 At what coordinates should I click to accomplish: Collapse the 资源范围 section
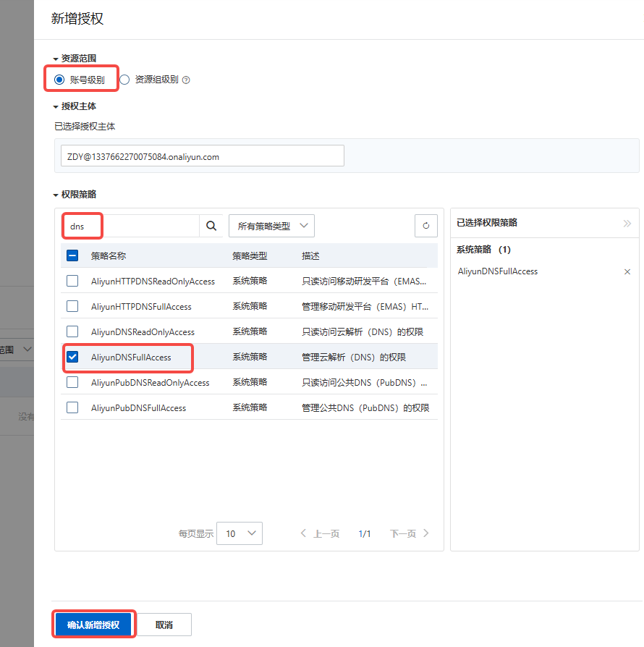click(56, 59)
